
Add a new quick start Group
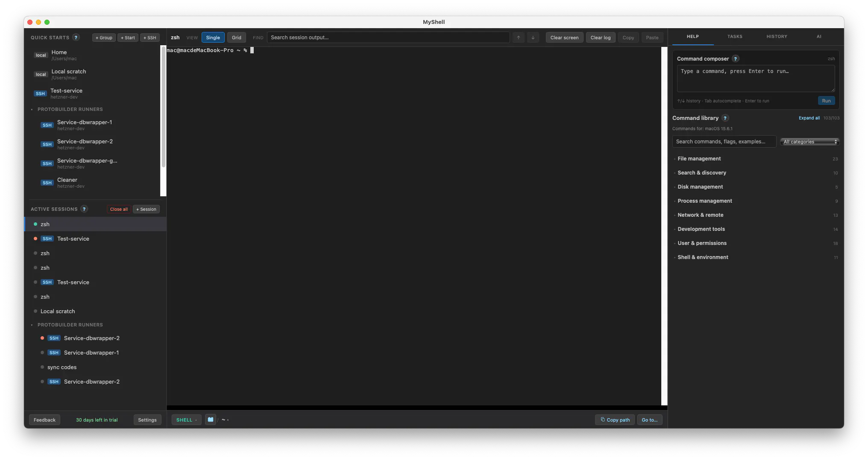point(104,38)
